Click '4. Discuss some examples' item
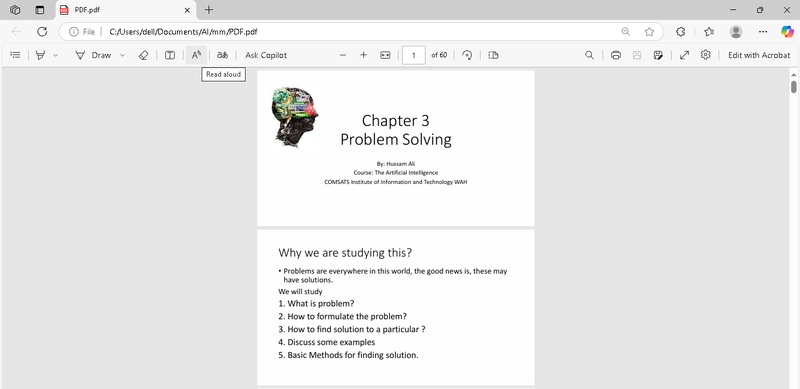 (x=327, y=342)
